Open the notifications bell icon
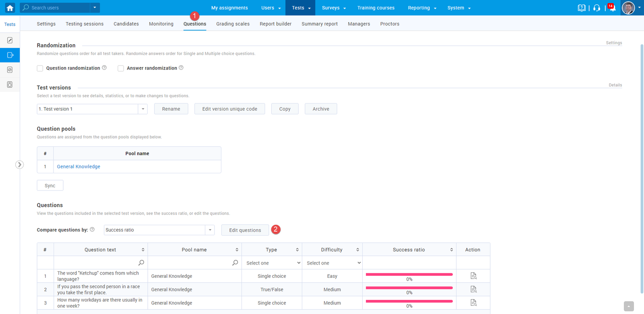The height and width of the screenshot is (314, 644). point(612,8)
